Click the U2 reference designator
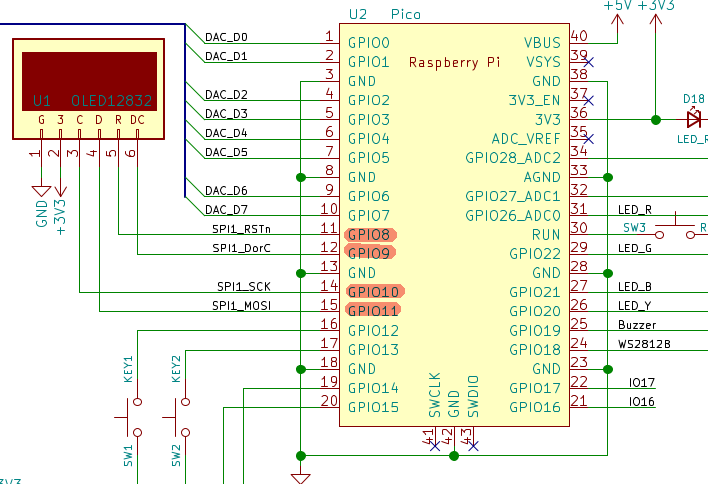The image size is (708, 484). (358, 14)
